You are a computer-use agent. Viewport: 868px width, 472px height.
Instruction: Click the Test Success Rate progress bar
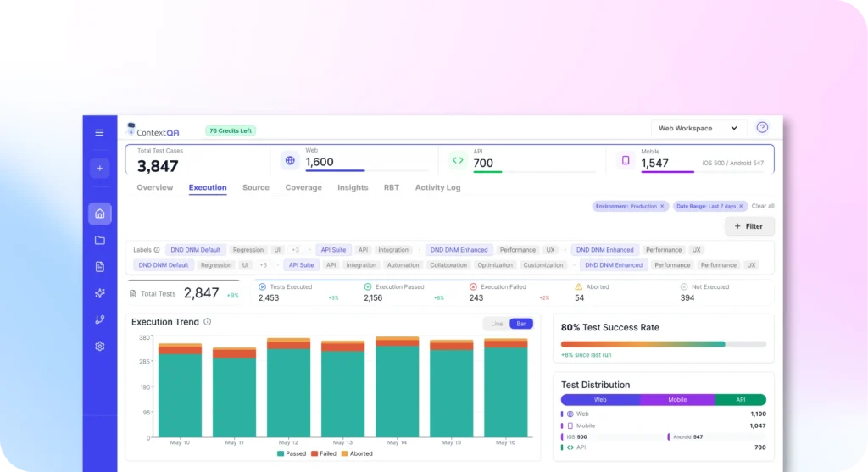[x=663, y=344]
